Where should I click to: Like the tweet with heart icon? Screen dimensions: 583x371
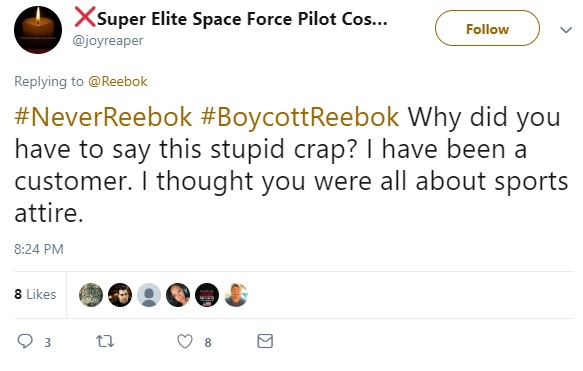click(x=185, y=341)
